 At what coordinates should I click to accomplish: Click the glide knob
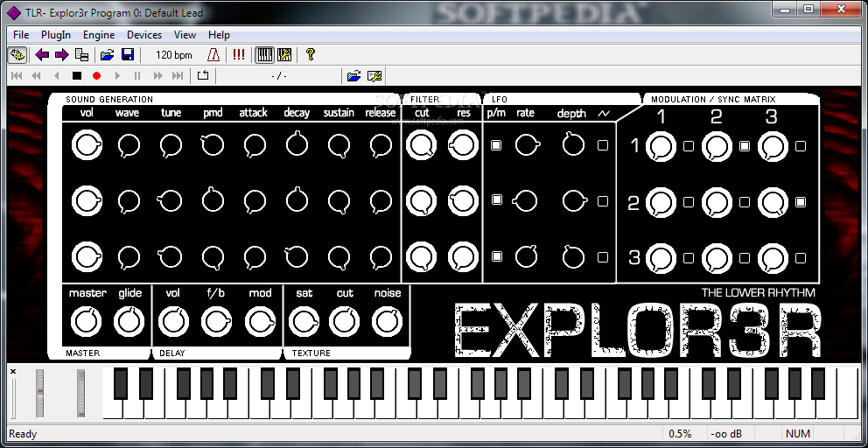coord(129,322)
